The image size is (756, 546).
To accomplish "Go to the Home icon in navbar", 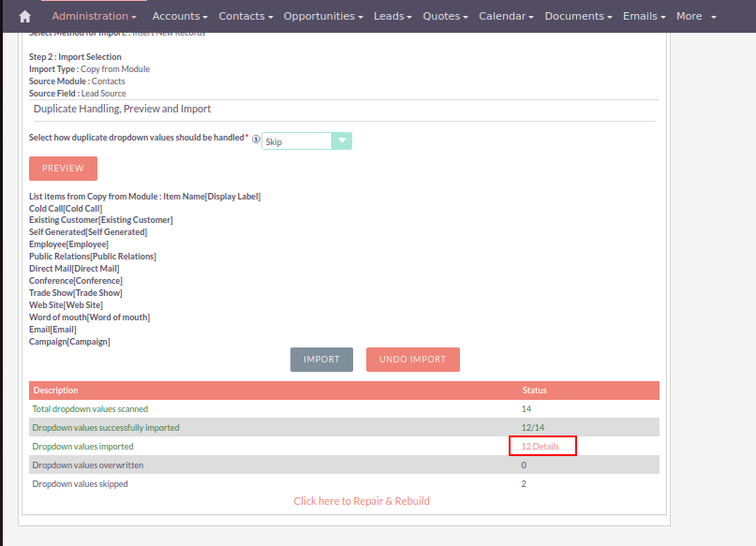I will pos(25,16).
